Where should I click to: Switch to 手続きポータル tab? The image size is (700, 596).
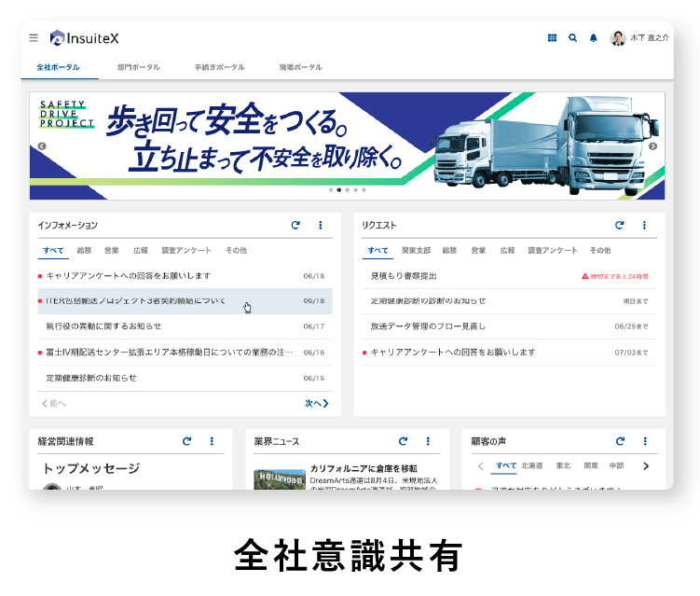220,67
